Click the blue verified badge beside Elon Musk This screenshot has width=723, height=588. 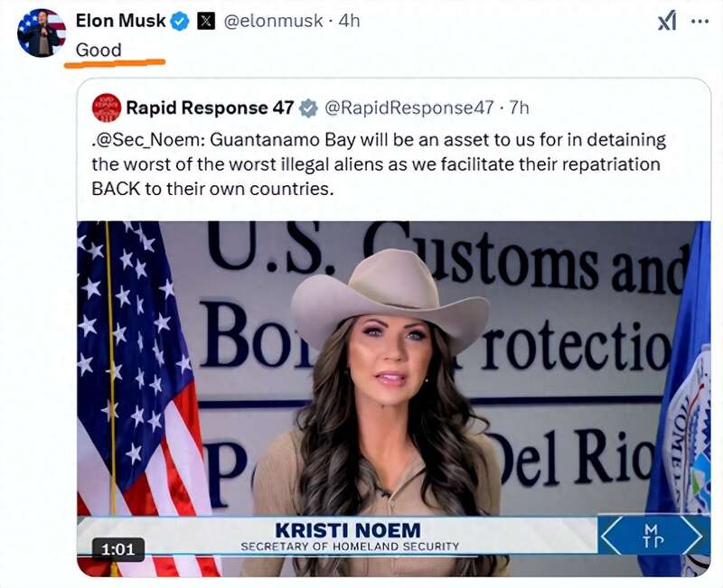pos(180,21)
